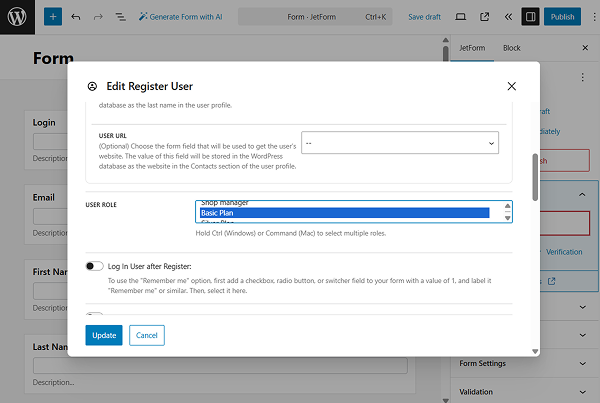The image size is (600, 403).
Task: Click Generate Form with AI
Action: (x=180, y=17)
